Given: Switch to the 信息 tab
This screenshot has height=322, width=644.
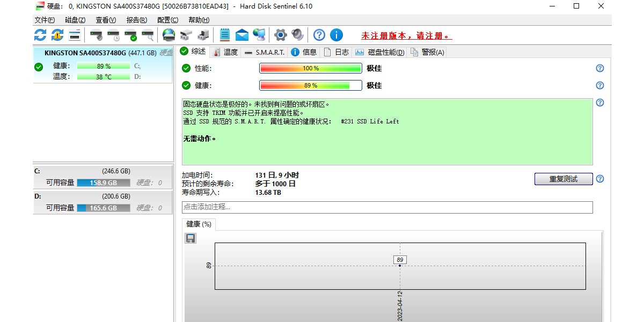Looking at the screenshot, I should click(x=304, y=52).
